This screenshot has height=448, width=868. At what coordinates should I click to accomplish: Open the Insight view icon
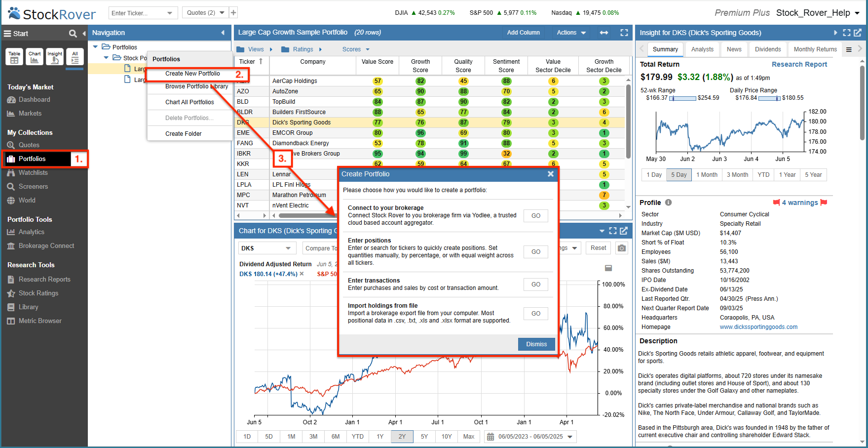pyautogui.click(x=55, y=57)
